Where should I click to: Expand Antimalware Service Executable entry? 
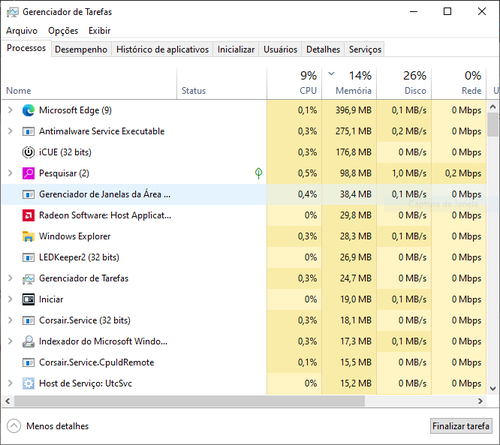point(10,131)
